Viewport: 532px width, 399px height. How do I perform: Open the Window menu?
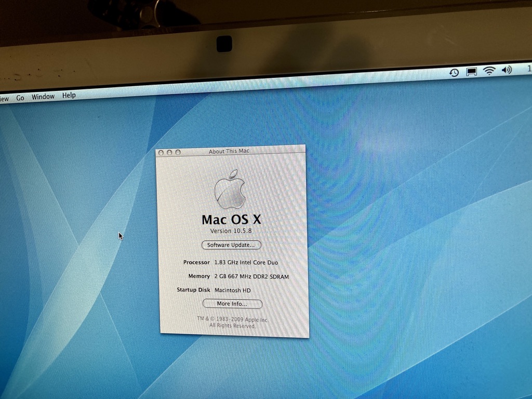(43, 96)
